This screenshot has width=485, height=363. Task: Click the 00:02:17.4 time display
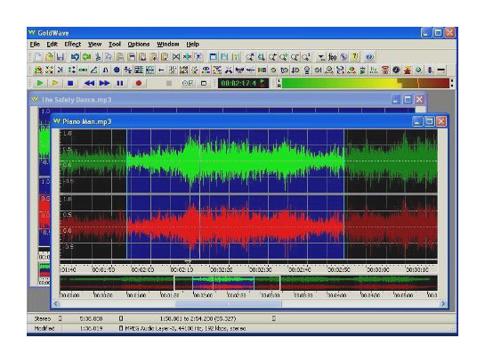point(243,83)
